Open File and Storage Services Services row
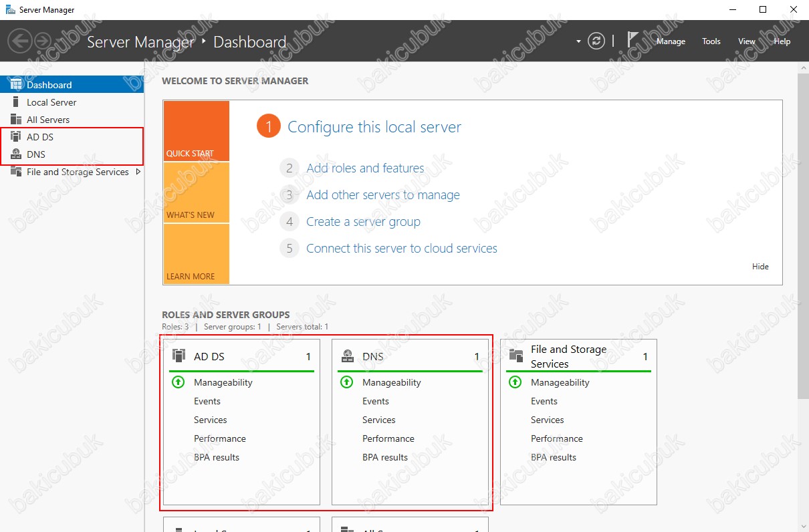Screen dimensions: 809x532 click(x=548, y=420)
